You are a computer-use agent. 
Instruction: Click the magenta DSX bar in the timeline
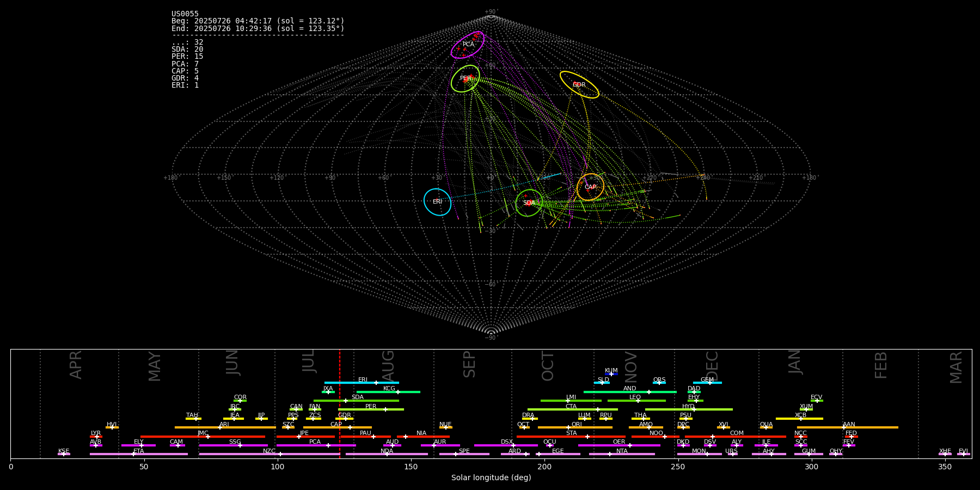(x=506, y=445)
